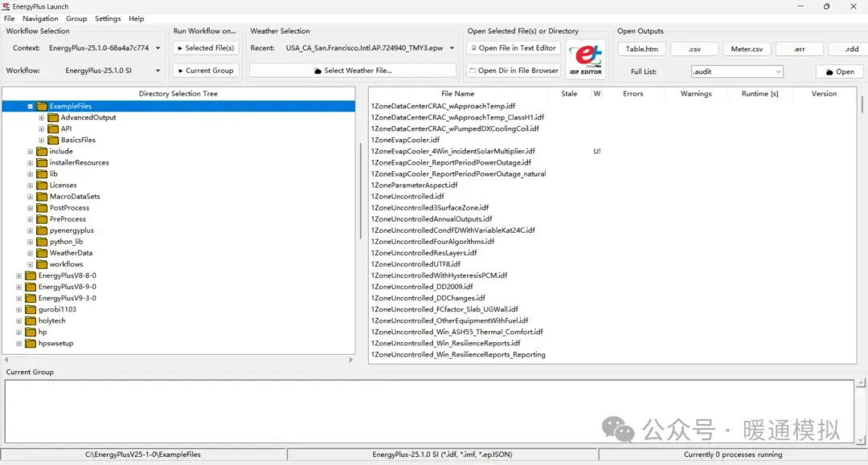Screen dimensions: 868x465
Task: Click the holytech folder icon
Action: point(31,320)
